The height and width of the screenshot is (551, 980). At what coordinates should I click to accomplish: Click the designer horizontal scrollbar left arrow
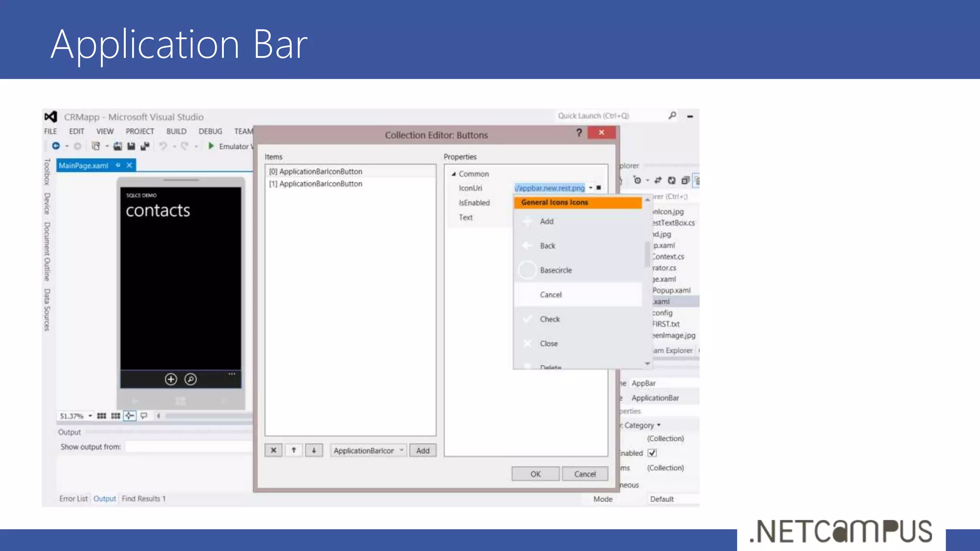[x=158, y=416]
